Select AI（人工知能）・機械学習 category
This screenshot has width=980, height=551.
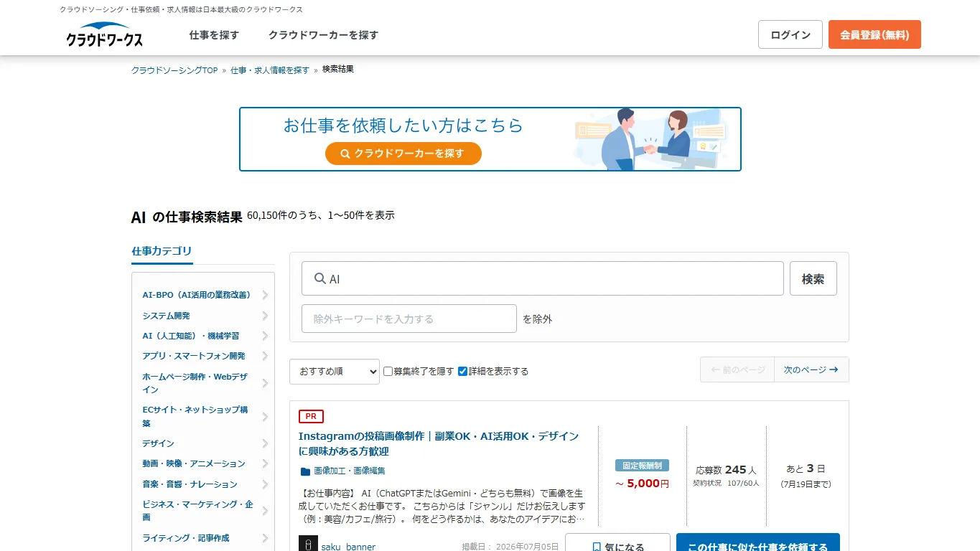click(191, 336)
